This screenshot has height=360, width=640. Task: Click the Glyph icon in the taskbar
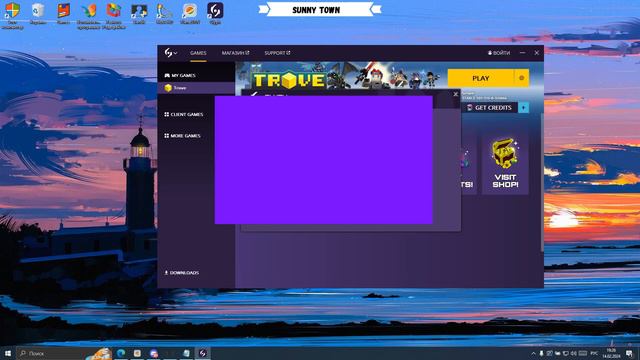[202, 353]
